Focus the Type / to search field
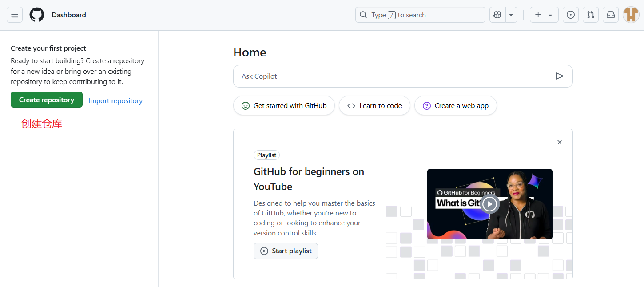 tap(420, 15)
